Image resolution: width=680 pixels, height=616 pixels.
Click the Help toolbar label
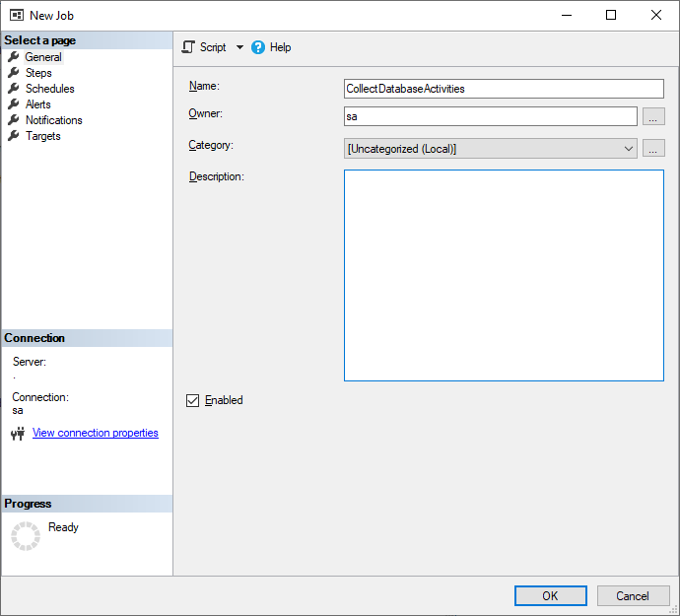point(280,47)
